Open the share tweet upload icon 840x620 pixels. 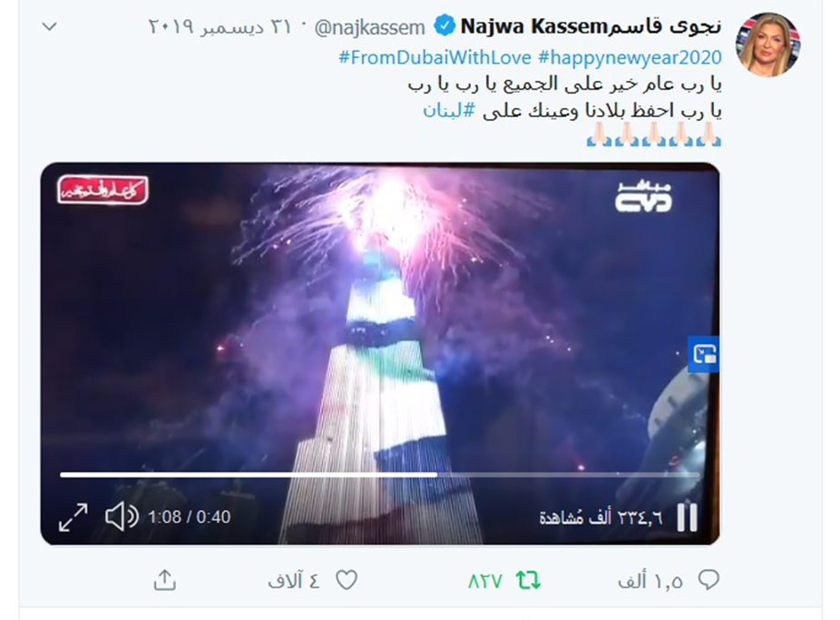coord(164,580)
